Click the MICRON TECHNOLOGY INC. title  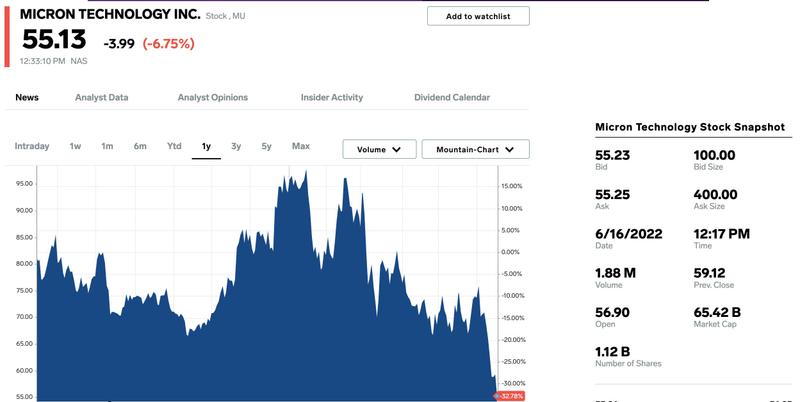110,14
